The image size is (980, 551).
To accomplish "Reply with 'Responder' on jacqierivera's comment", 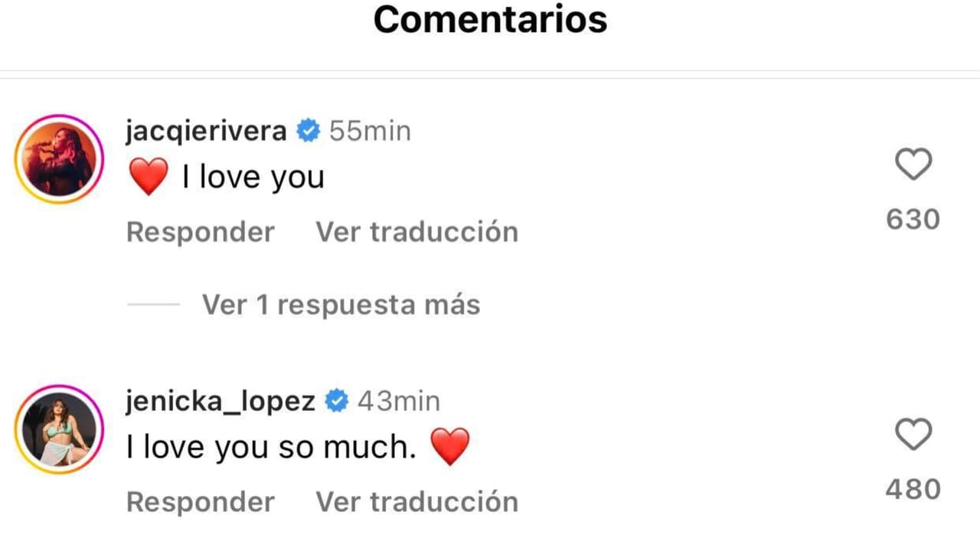I will (200, 232).
